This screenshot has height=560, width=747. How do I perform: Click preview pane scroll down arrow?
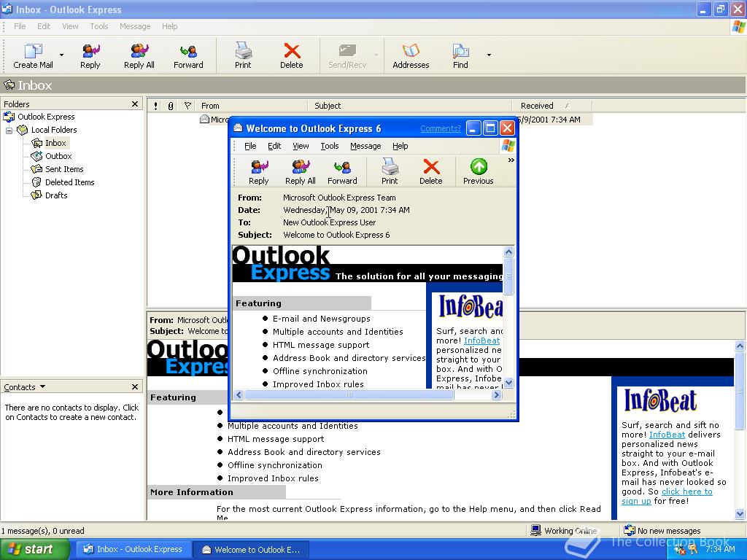(740, 514)
